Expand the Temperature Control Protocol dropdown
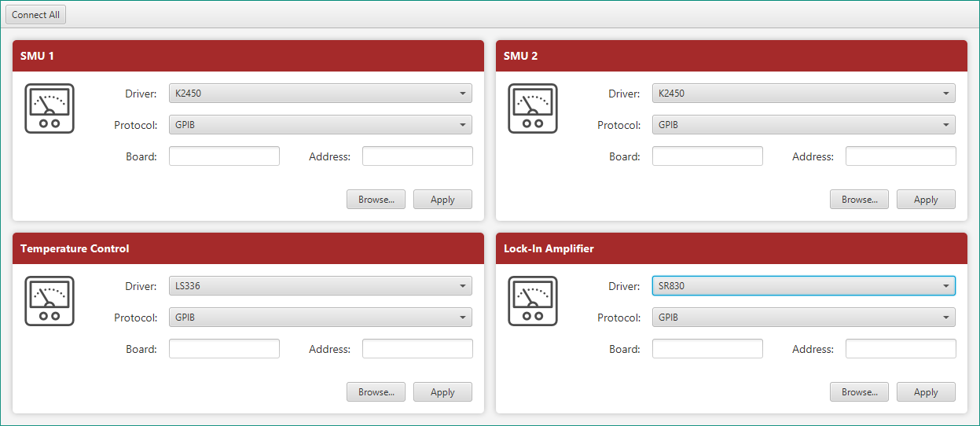The width and height of the screenshot is (980, 426). (x=321, y=318)
